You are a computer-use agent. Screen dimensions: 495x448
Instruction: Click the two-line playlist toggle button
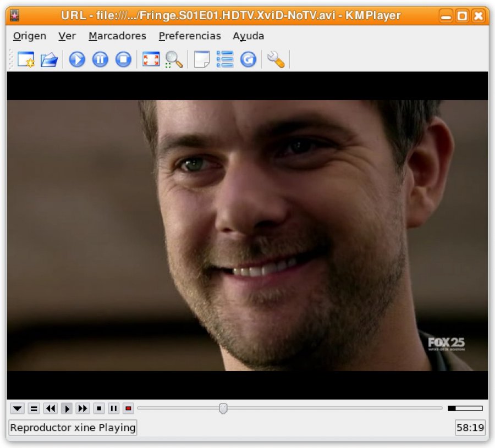[x=34, y=408]
